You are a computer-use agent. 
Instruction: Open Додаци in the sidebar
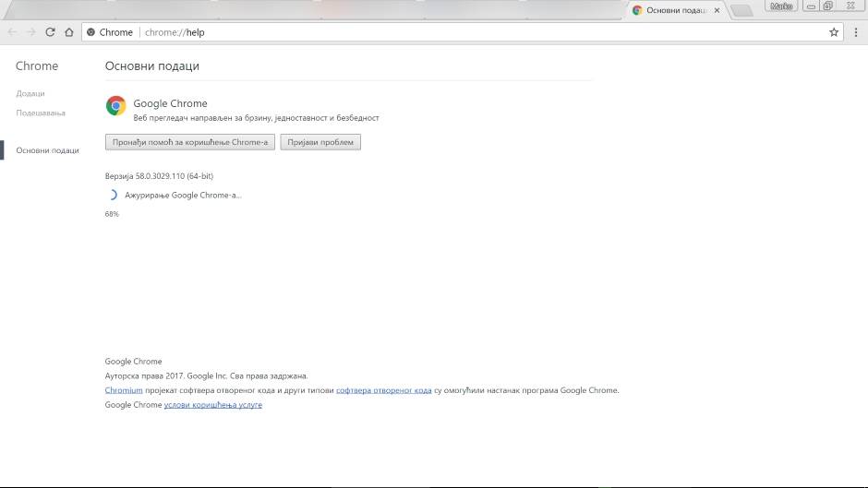pyautogui.click(x=30, y=93)
